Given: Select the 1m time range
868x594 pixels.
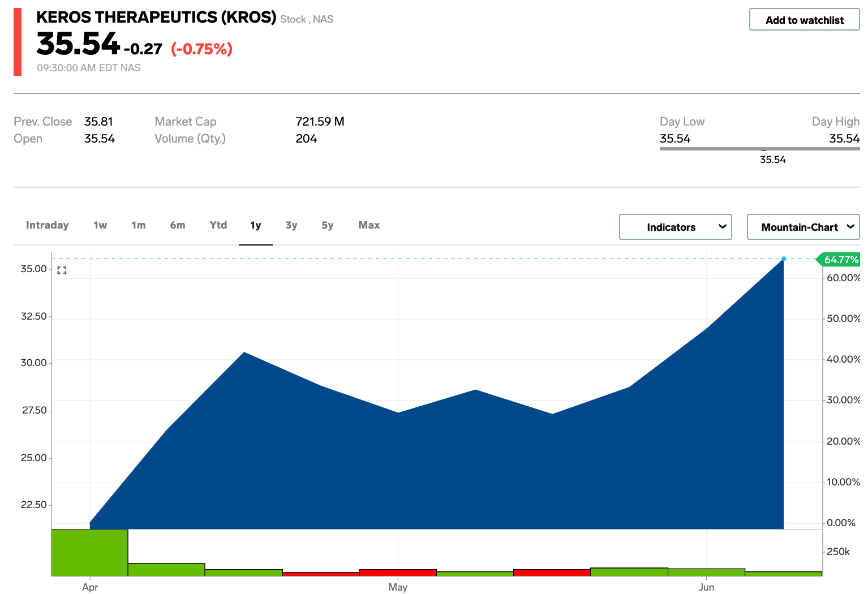Looking at the screenshot, I should coord(139,225).
